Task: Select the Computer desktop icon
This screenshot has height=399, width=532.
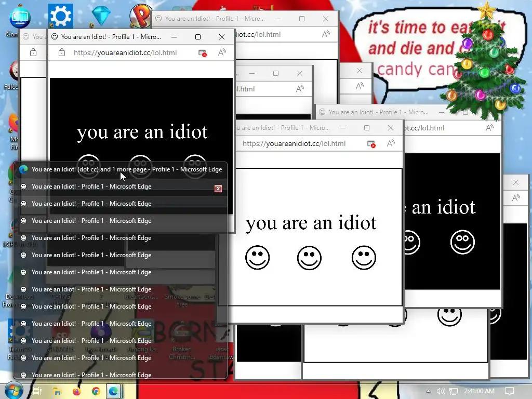Action: [x=20, y=17]
